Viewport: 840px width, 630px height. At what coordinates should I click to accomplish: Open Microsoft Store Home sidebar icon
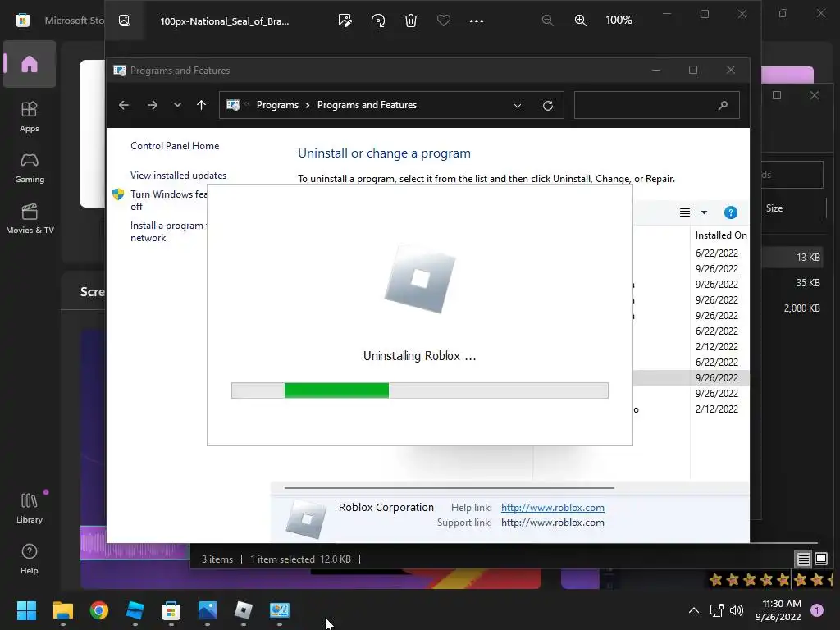coord(30,64)
